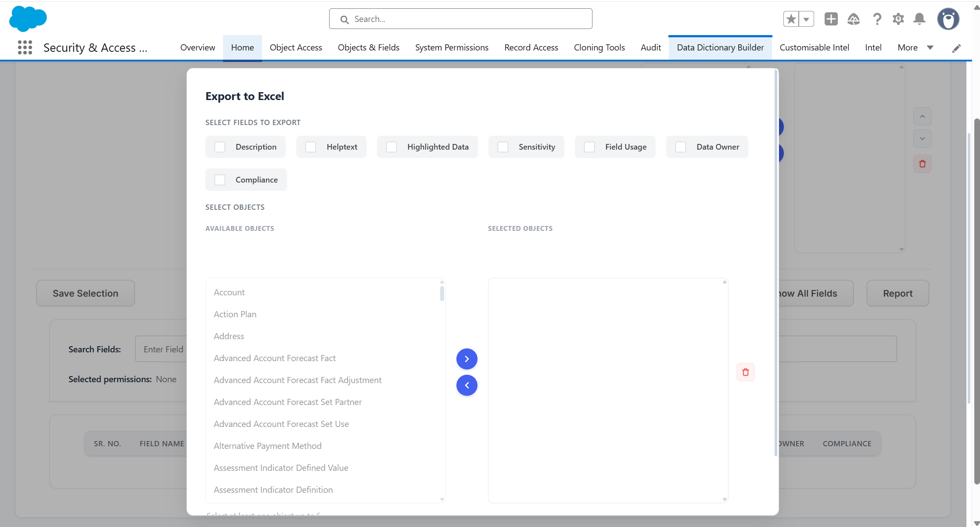This screenshot has width=980, height=527.
Task: Click the COMPLIANCE column header
Action: coord(847,444)
